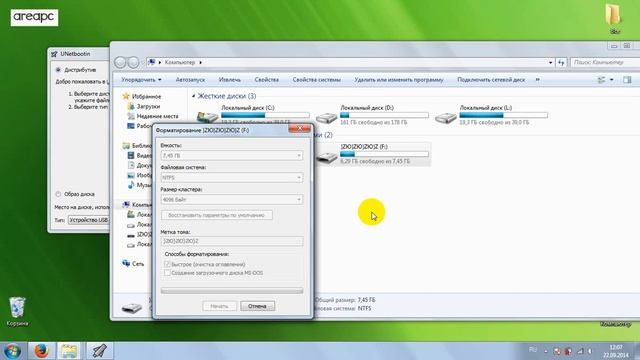Click removable drive (F:) usage bar
Viewport: 640px width, 360px height.
click(384, 154)
